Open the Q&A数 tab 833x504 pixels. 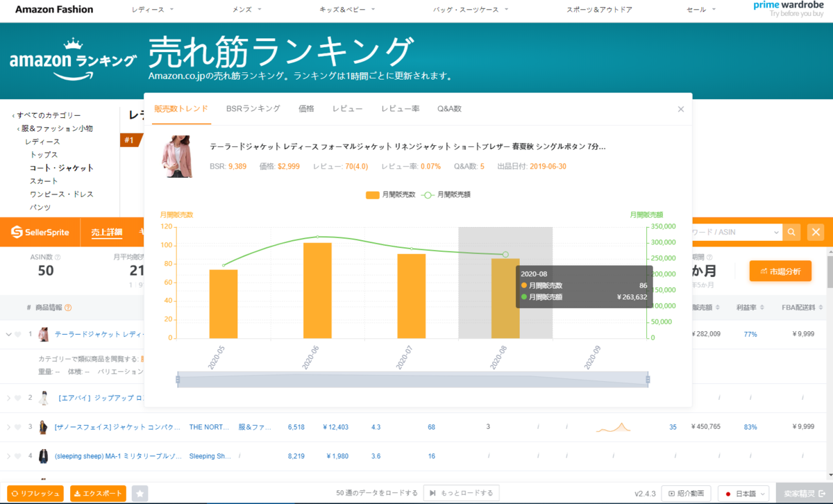click(449, 109)
